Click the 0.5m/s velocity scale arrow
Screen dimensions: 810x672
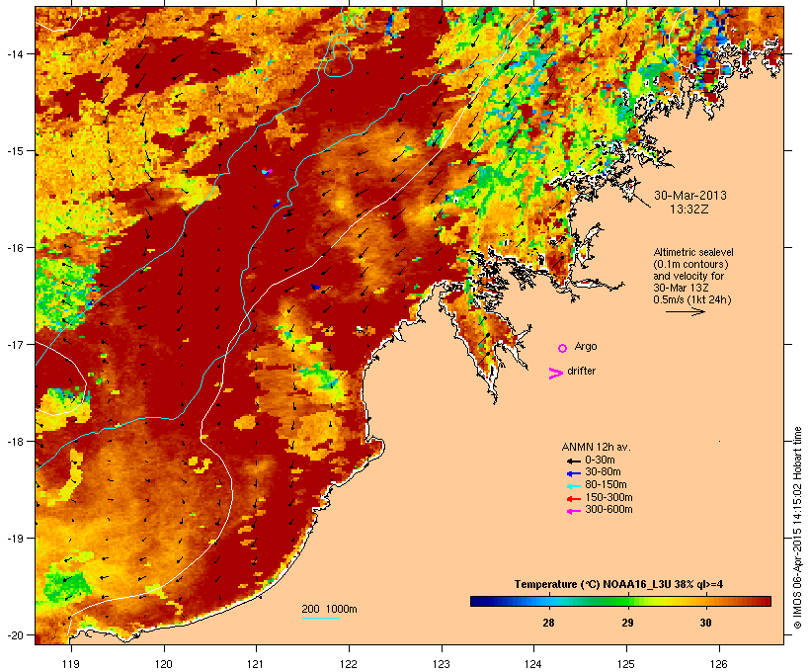point(685,311)
